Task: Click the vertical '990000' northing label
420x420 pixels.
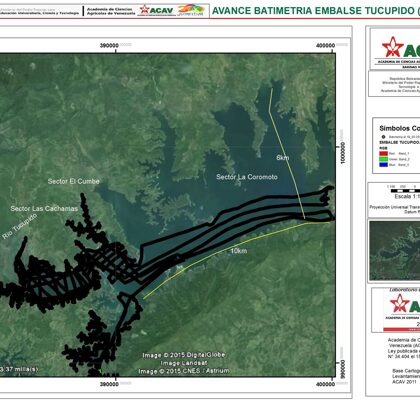Action: [343, 369]
